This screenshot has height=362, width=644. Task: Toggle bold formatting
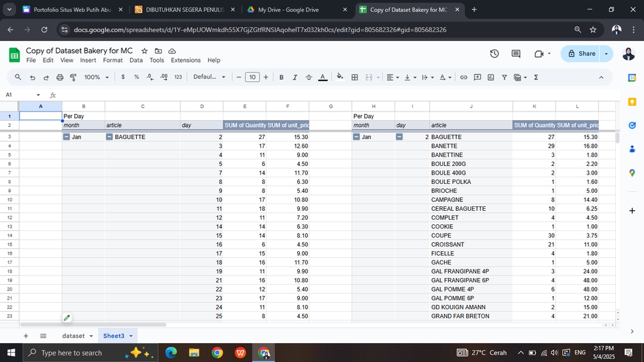(x=281, y=77)
